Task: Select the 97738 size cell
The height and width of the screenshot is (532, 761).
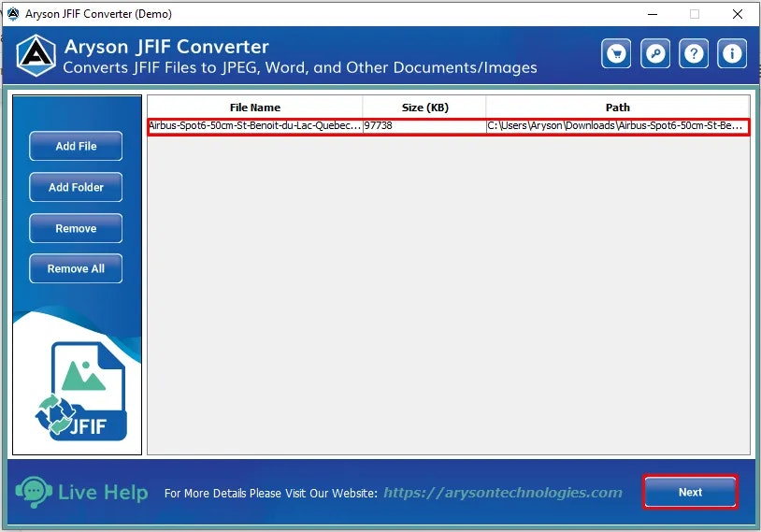Action: point(424,125)
